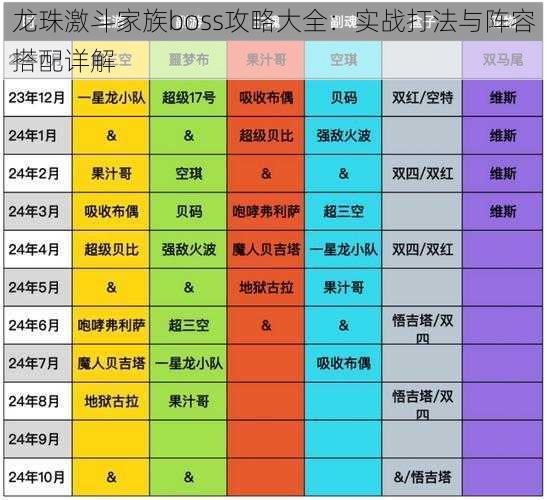
Task: Click the 超级17号 cell
Action: [x=189, y=98]
